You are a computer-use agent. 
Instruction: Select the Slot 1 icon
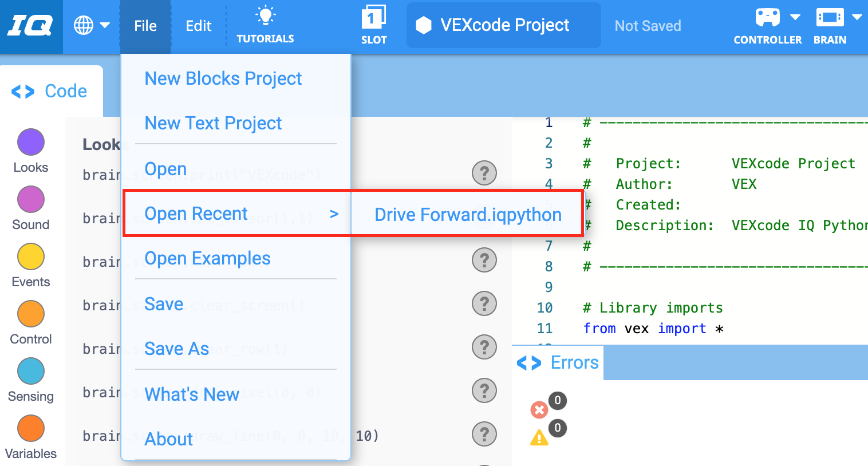pyautogui.click(x=374, y=18)
